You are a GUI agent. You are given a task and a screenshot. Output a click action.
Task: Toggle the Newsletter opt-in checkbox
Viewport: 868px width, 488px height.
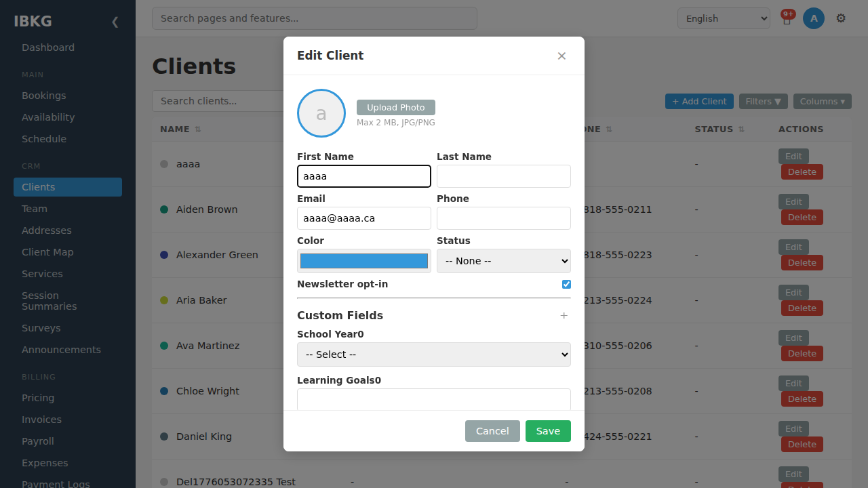[x=566, y=284]
